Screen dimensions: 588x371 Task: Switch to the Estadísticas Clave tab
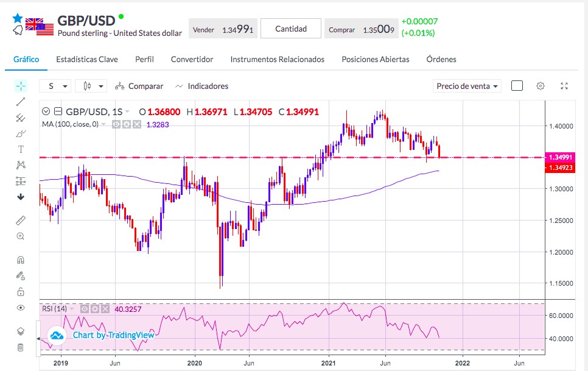pos(87,59)
